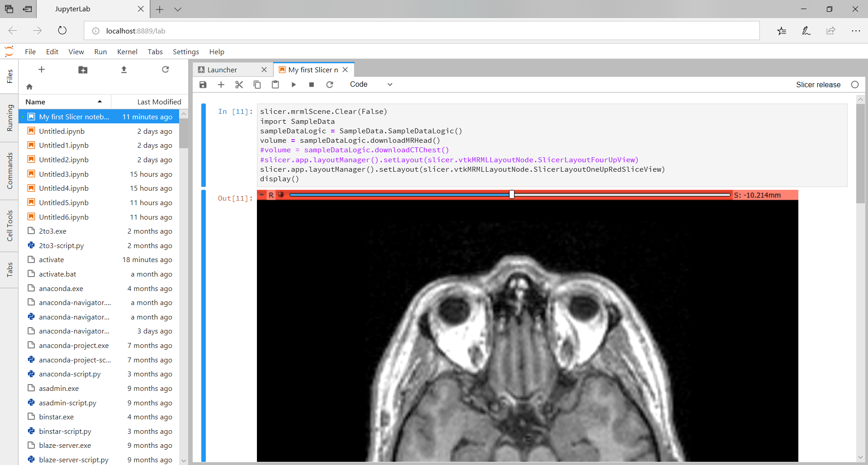Cut the selected notebook cell

pyautogui.click(x=239, y=85)
